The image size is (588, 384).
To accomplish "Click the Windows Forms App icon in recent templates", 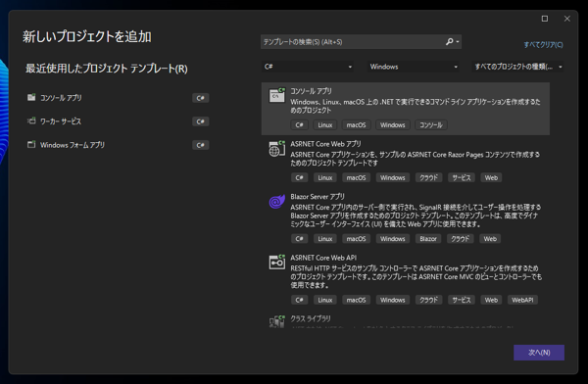I will (31, 144).
